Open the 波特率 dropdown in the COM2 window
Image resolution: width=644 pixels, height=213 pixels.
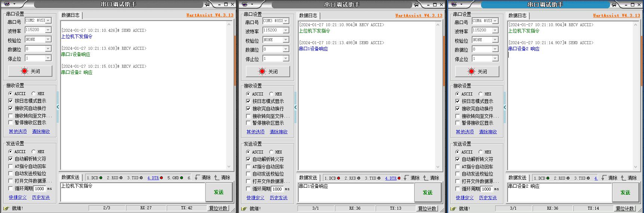(x=48, y=30)
